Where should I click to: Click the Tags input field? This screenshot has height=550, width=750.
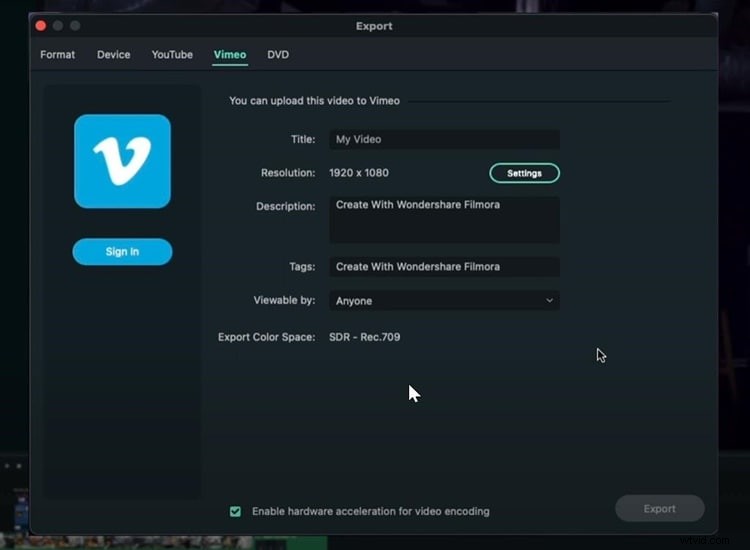click(444, 267)
